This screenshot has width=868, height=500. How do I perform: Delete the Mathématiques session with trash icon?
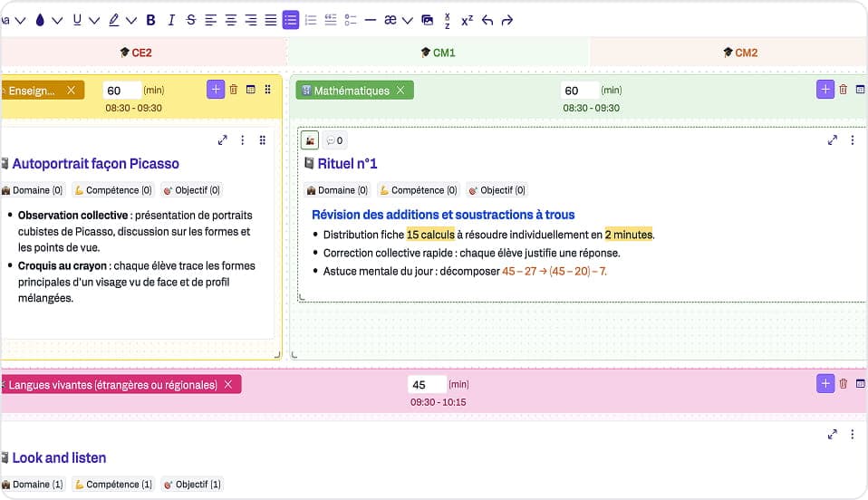[x=844, y=90]
